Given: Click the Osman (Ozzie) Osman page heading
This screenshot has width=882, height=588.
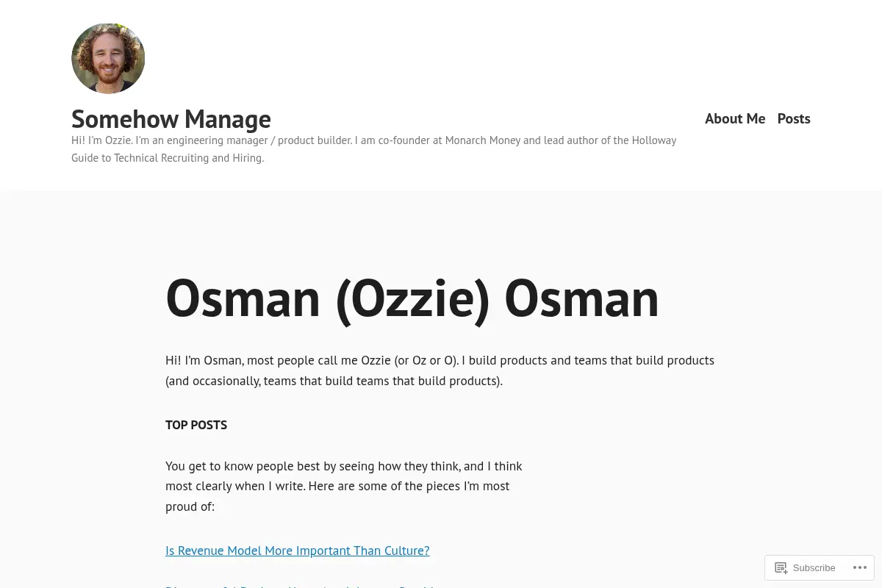Looking at the screenshot, I should 412,298.
